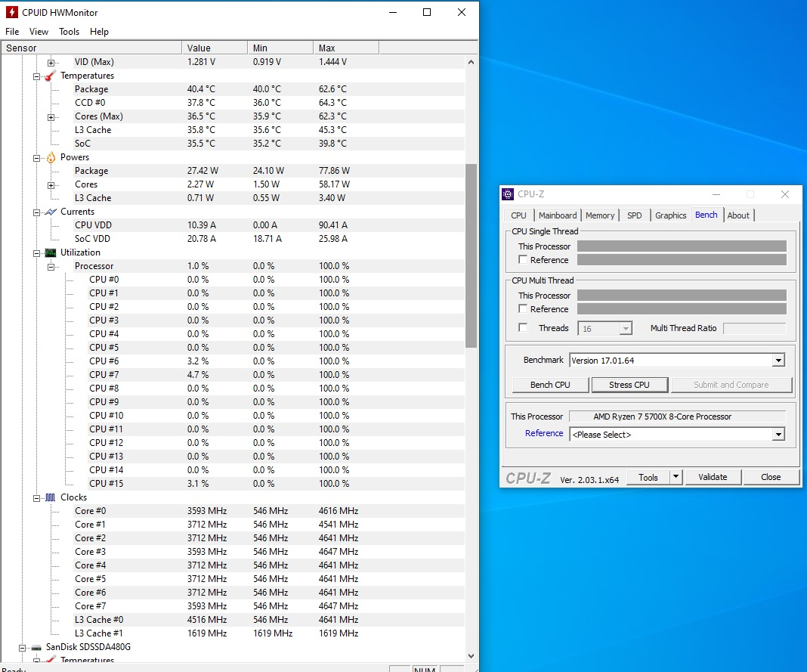
Task: Expand the Cores (Max) temperature node
Action: pyautogui.click(x=51, y=117)
